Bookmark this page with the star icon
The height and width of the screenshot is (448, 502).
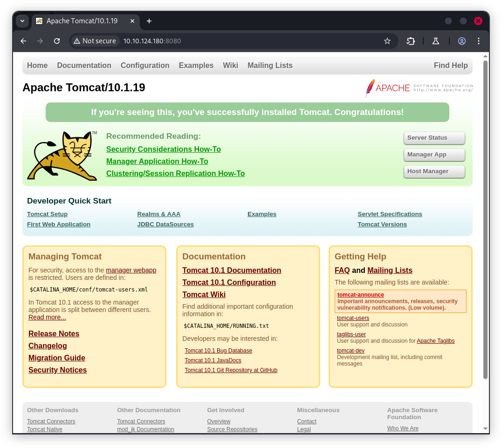(x=387, y=41)
